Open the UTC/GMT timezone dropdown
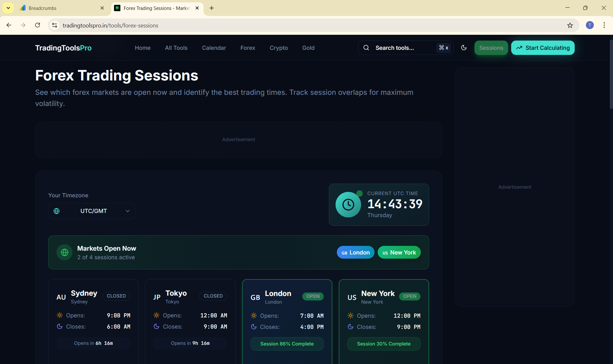This screenshot has width=613, height=364. (x=92, y=211)
